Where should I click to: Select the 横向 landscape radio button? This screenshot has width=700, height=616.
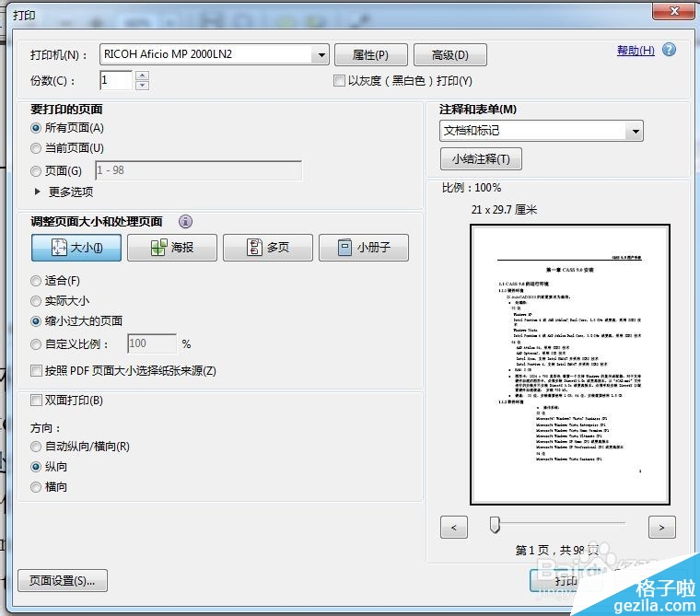tap(37, 487)
